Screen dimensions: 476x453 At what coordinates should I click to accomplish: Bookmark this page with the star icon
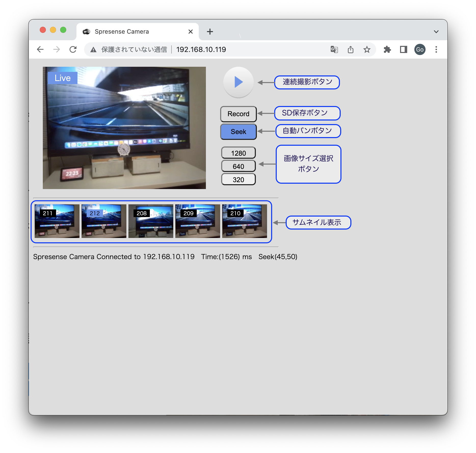[x=367, y=49]
